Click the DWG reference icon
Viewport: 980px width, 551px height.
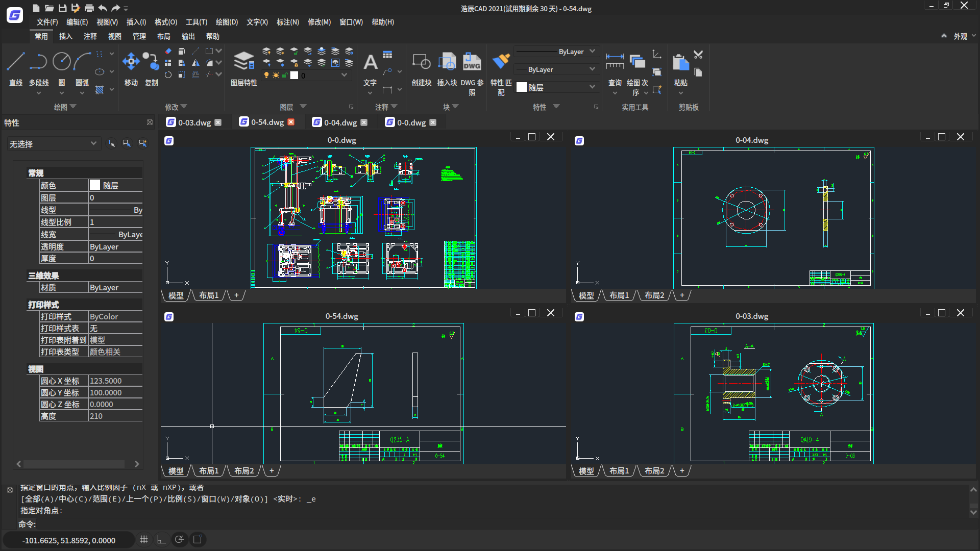pyautogui.click(x=472, y=62)
